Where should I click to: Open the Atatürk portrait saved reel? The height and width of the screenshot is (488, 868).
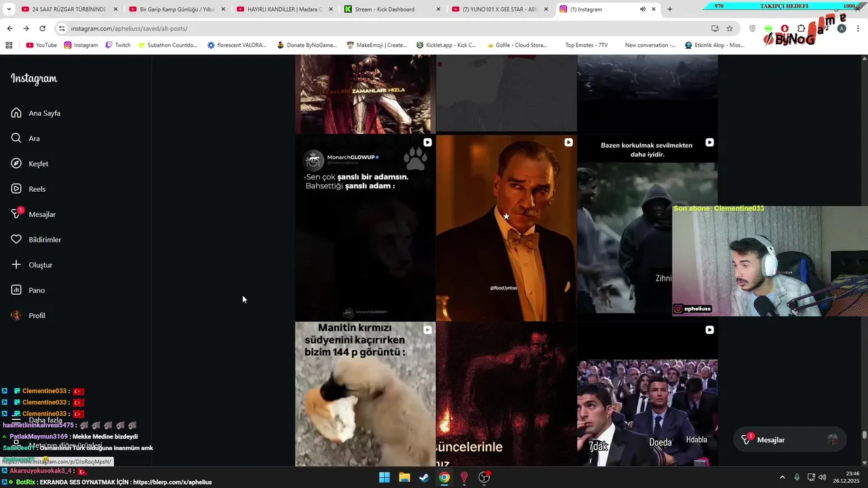click(506, 228)
